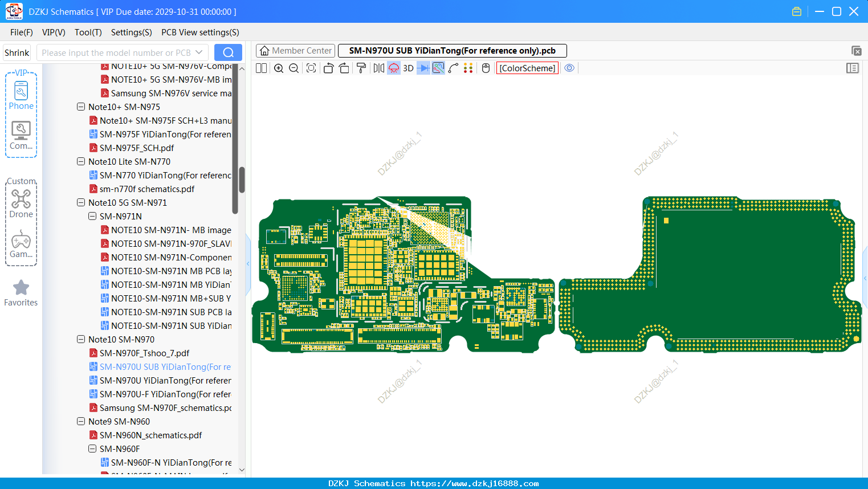
Task: Click the blue search button
Action: (x=228, y=52)
